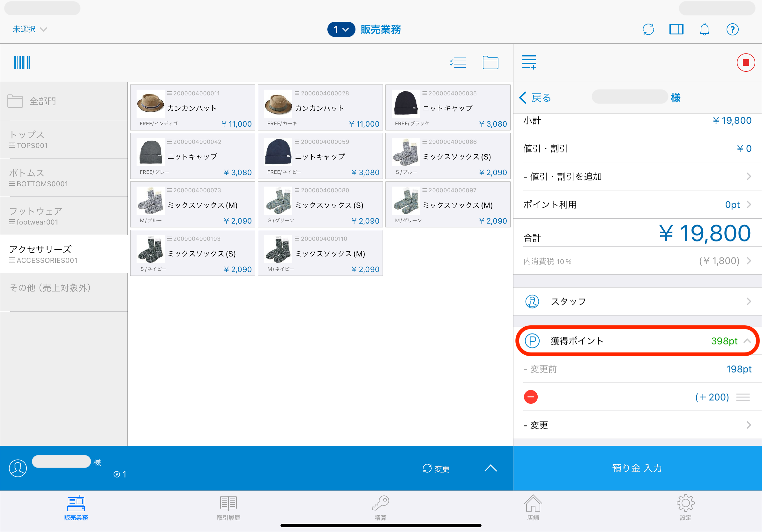
Task: Collapse the 獲得ポイント section
Action: coord(747,341)
